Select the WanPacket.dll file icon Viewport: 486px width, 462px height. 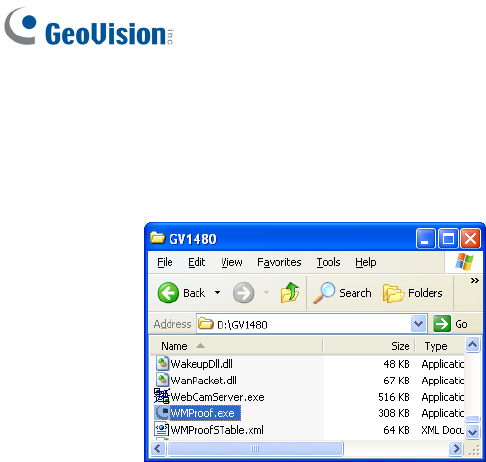(162, 380)
